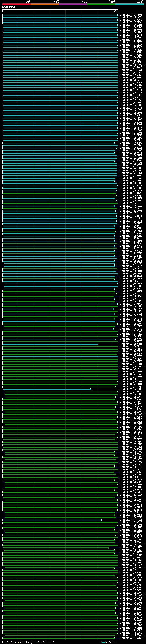Select hit label UniRef100_A7AYQ0

click(x=131, y=387)
